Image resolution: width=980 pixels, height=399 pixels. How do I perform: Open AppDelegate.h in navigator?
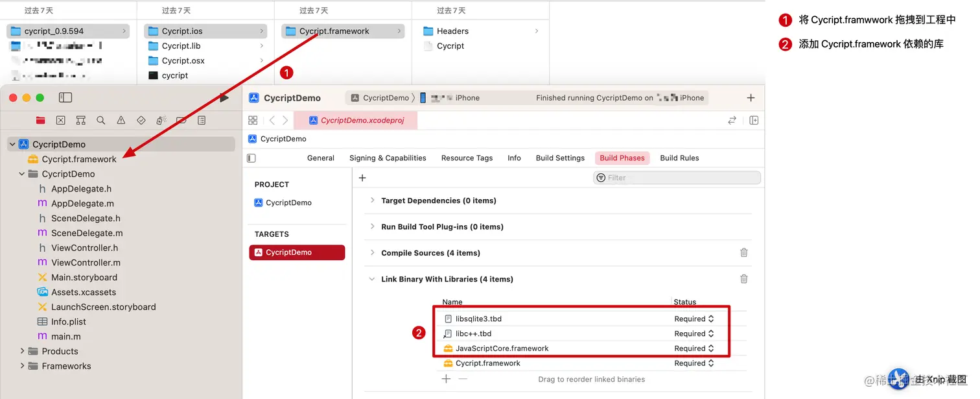coord(81,189)
